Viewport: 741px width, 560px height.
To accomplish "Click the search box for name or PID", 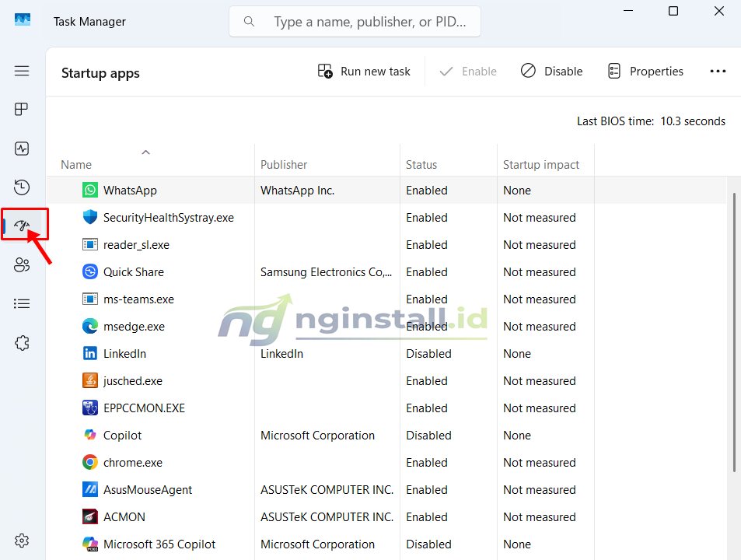I will click(x=355, y=22).
